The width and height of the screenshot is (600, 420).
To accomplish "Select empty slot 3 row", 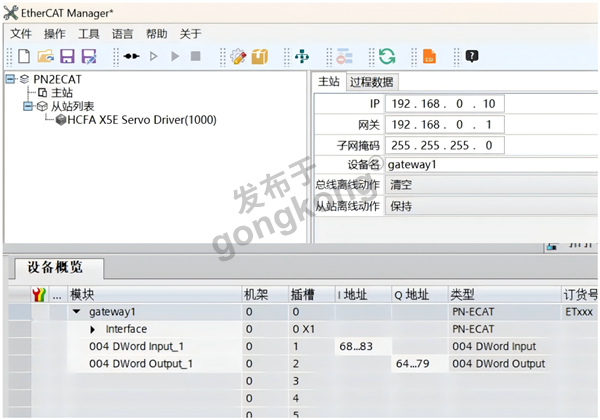I will [302, 381].
